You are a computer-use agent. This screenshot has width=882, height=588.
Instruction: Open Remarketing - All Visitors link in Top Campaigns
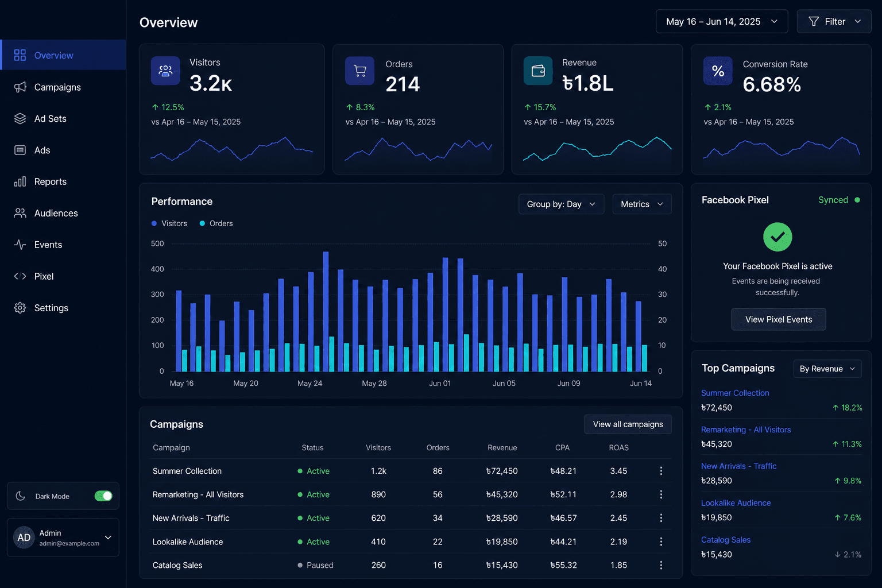tap(746, 430)
